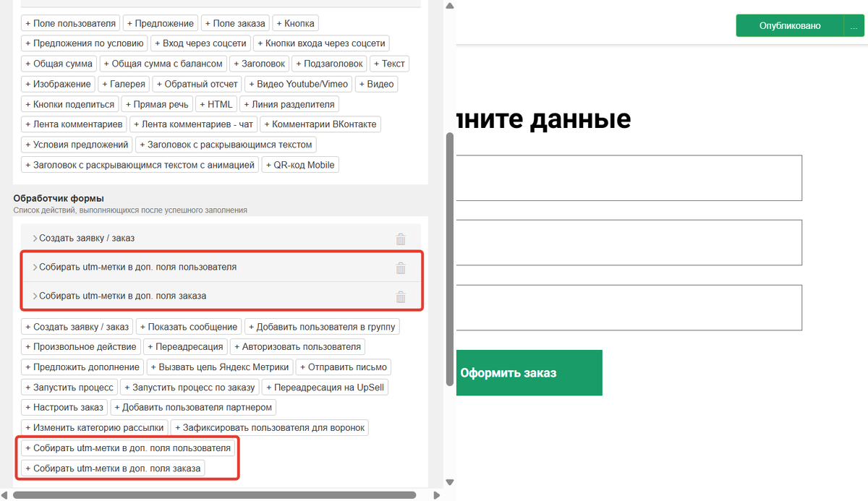Open the menu next to Опубликовано
868x501 pixels.
click(854, 25)
